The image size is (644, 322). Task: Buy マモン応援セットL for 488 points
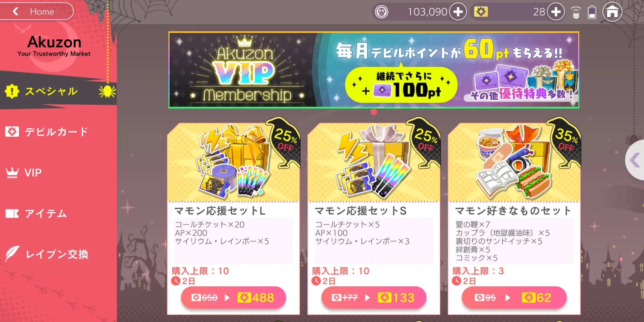click(x=233, y=298)
